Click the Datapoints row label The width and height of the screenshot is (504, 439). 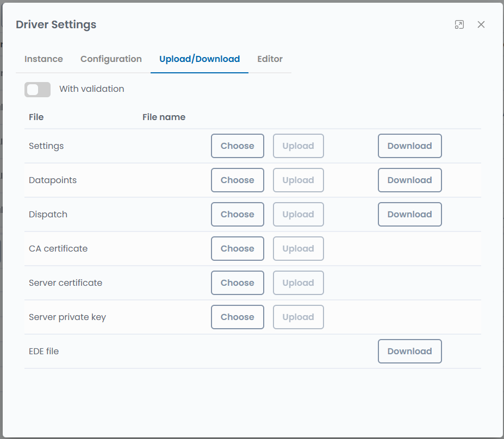(53, 180)
